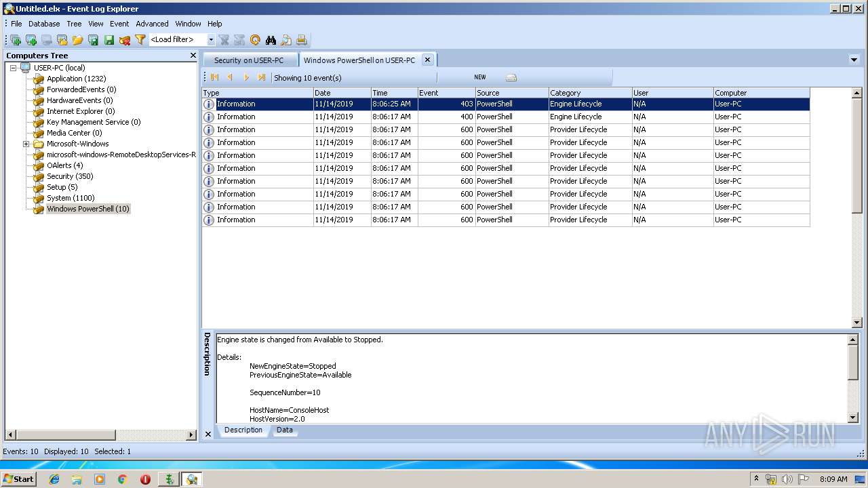
Task: Open the Window menu
Action: click(188, 24)
